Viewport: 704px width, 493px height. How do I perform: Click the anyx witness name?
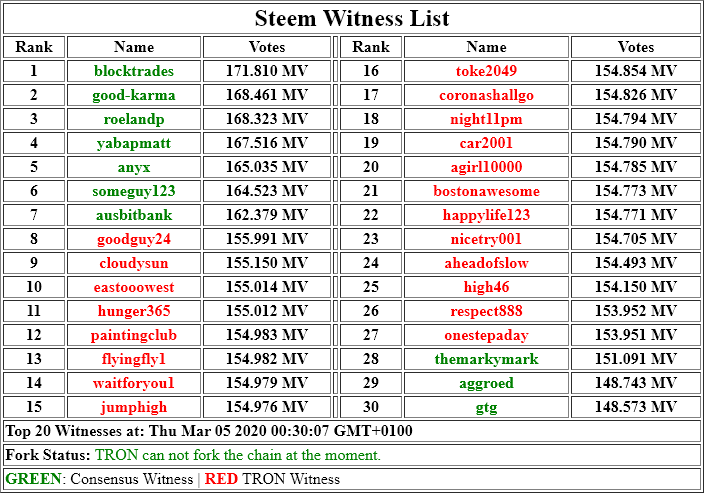tap(134, 167)
